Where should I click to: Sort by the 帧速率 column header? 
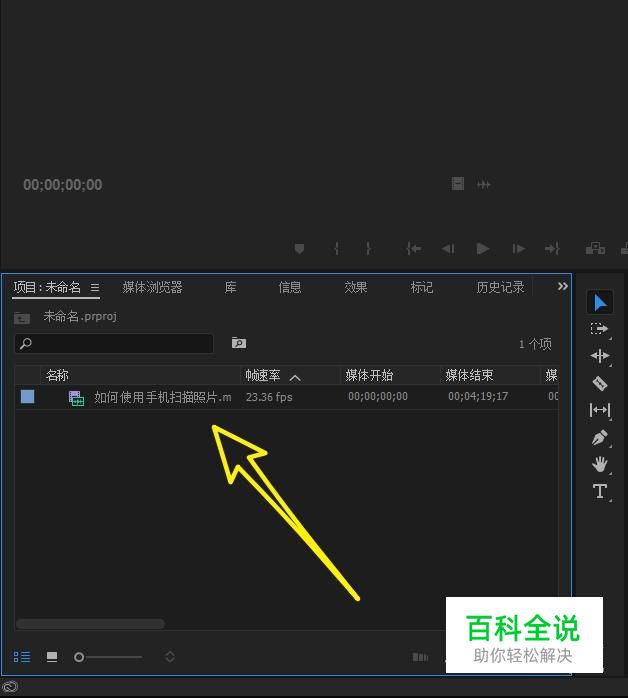click(x=263, y=375)
